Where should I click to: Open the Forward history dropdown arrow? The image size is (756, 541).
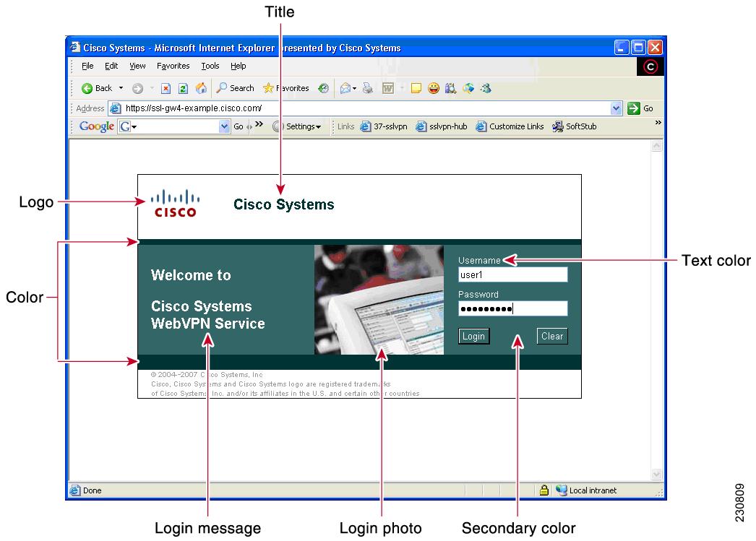click(x=151, y=88)
